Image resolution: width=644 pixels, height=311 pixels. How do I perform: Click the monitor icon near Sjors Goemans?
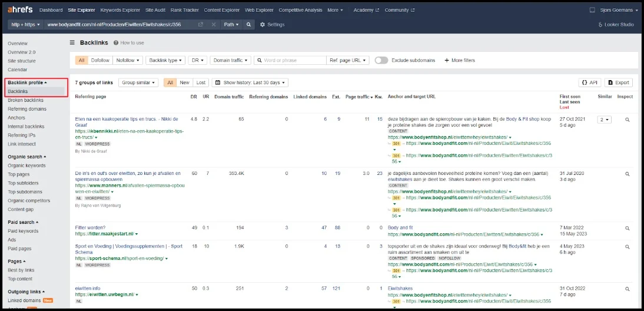click(592, 10)
